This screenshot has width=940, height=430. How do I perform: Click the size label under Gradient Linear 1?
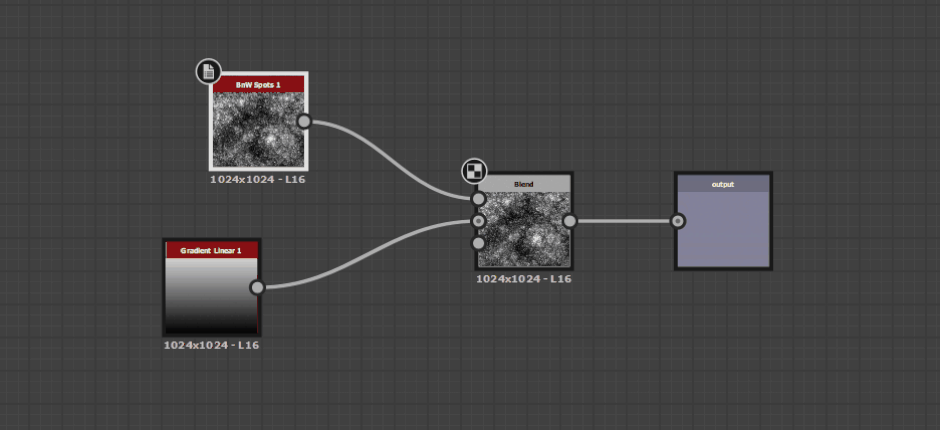click(x=211, y=345)
